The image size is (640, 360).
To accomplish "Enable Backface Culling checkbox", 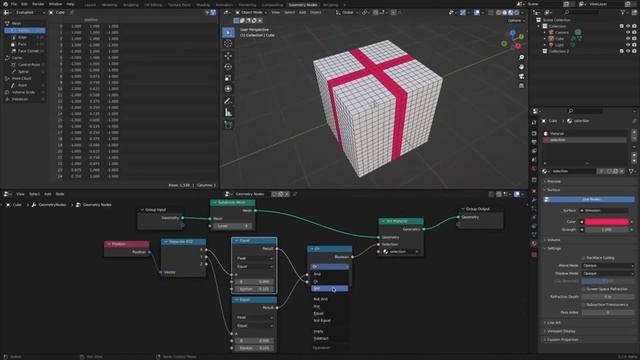I will [584, 258].
